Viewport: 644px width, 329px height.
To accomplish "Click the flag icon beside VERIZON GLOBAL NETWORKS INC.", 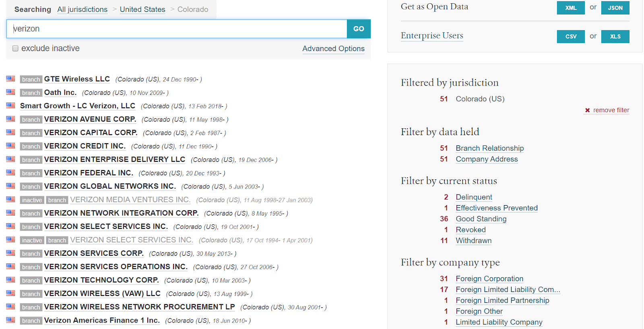I will click(10, 186).
